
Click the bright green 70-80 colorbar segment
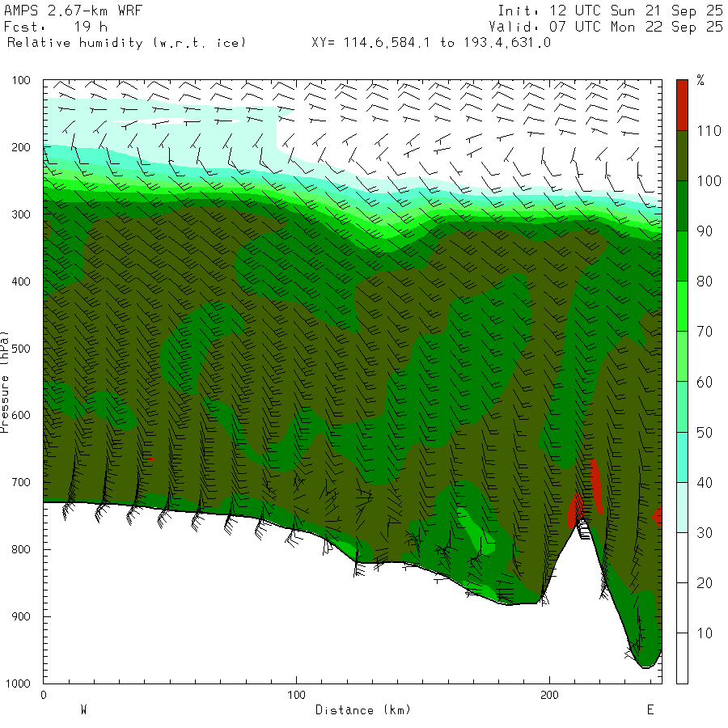[682, 307]
